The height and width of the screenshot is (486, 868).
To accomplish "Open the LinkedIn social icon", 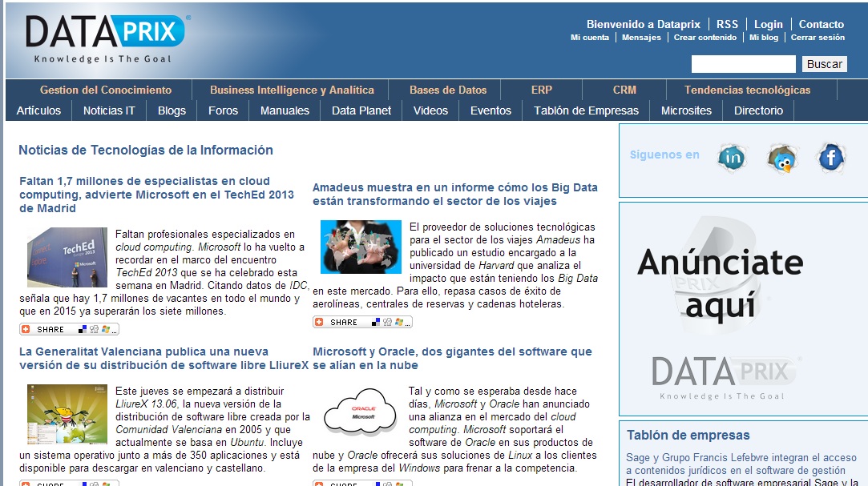I will [731, 158].
